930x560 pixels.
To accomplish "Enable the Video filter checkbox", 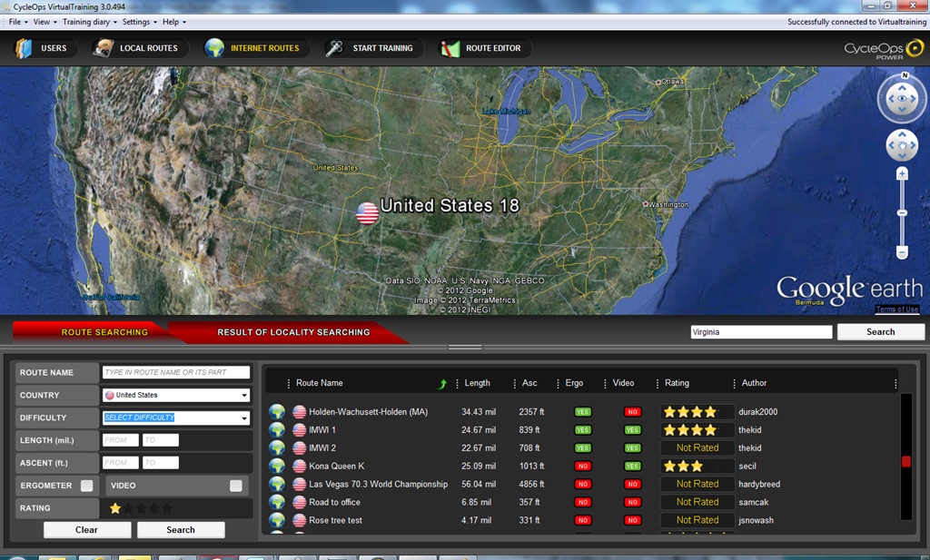I will pos(235,486).
